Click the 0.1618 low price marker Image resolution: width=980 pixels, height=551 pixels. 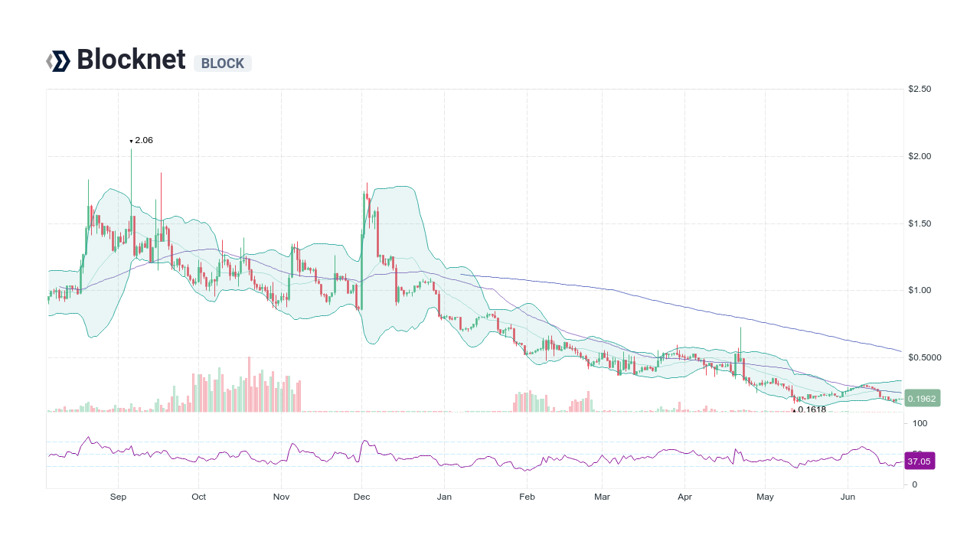(x=809, y=409)
